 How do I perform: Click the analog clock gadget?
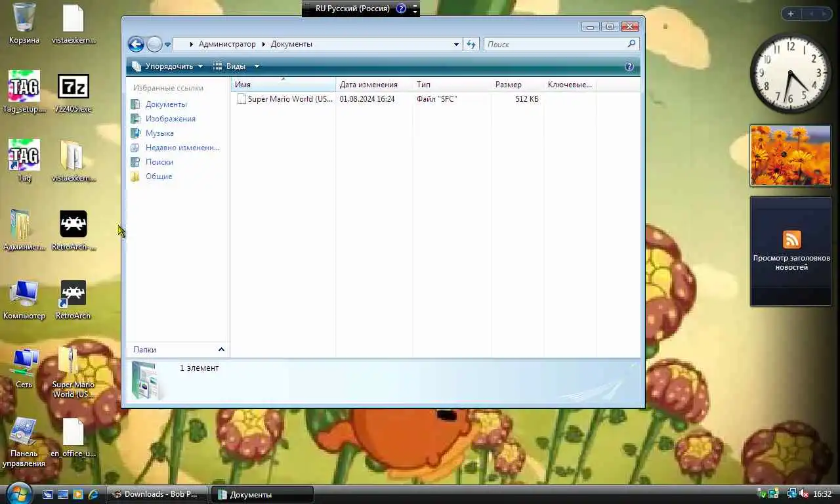point(790,73)
